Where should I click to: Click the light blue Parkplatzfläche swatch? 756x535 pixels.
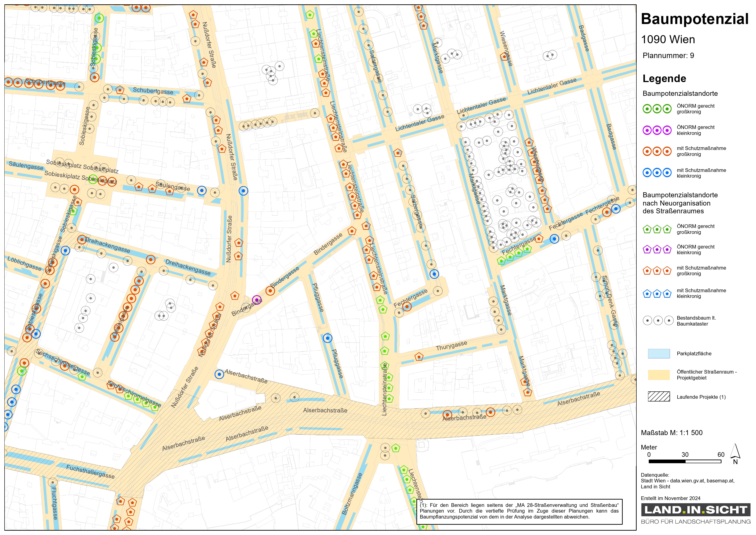click(x=659, y=353)
